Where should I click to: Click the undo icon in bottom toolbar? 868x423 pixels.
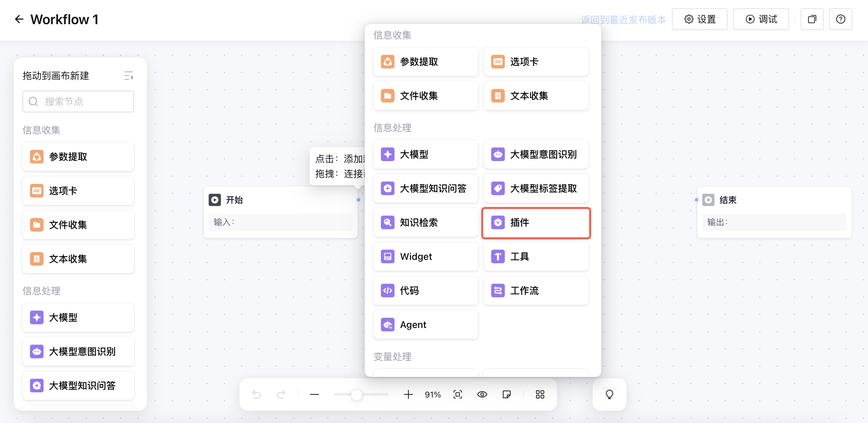pos(257,394)
